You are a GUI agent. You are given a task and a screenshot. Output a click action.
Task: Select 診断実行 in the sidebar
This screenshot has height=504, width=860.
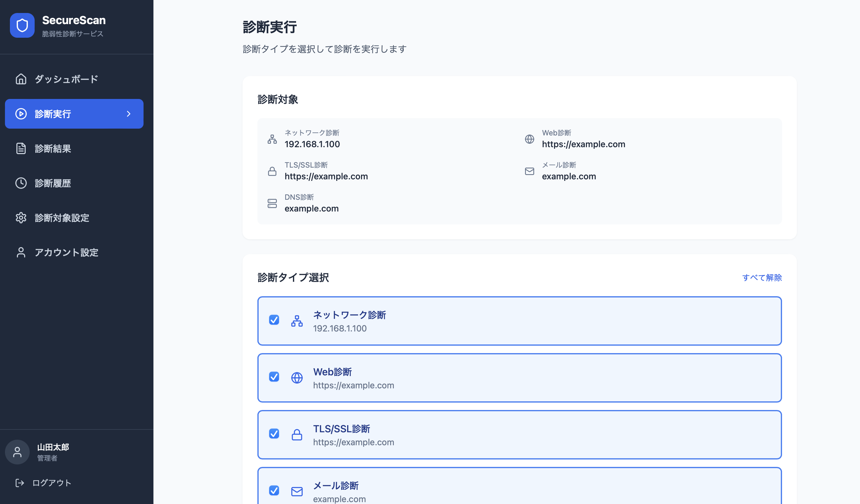click(74, 114)
